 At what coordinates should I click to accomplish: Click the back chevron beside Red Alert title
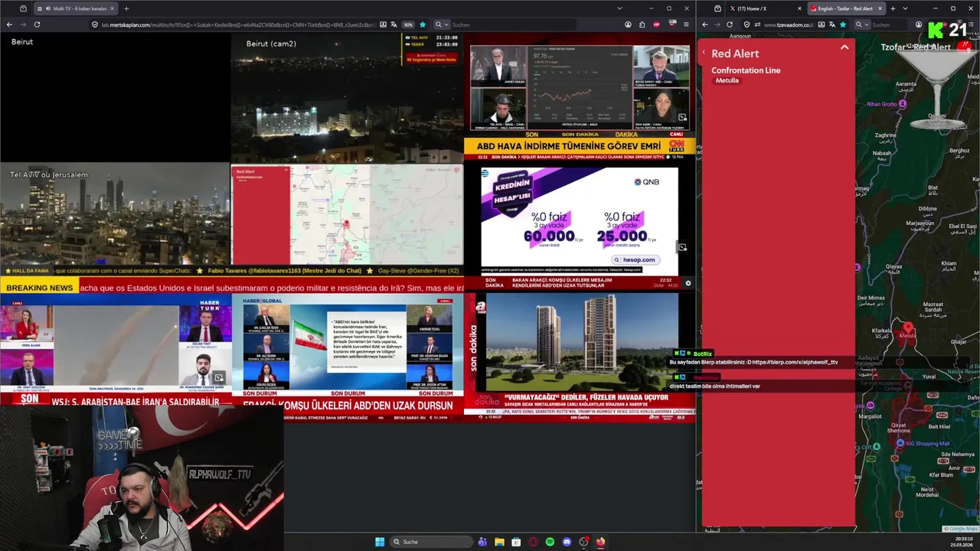point(704,53)
